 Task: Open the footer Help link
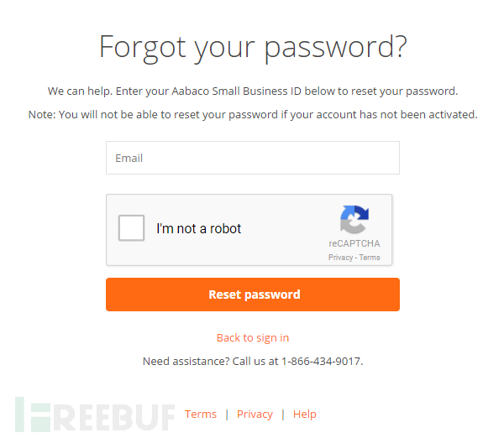[305, 415]
